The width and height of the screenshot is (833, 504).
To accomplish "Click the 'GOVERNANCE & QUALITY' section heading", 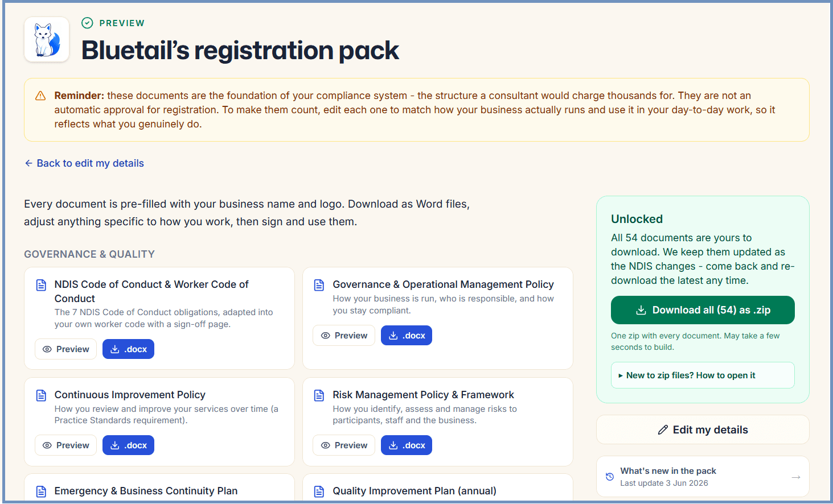I will tap(89, 254).
